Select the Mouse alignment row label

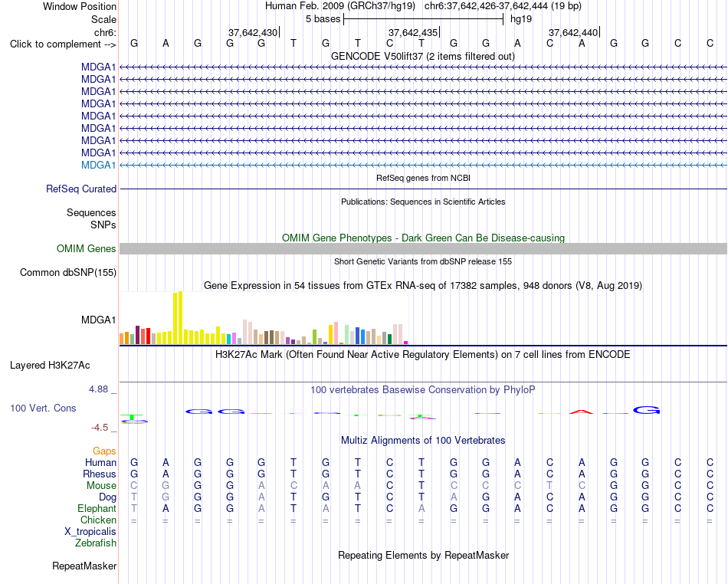[x=101, y=486]
